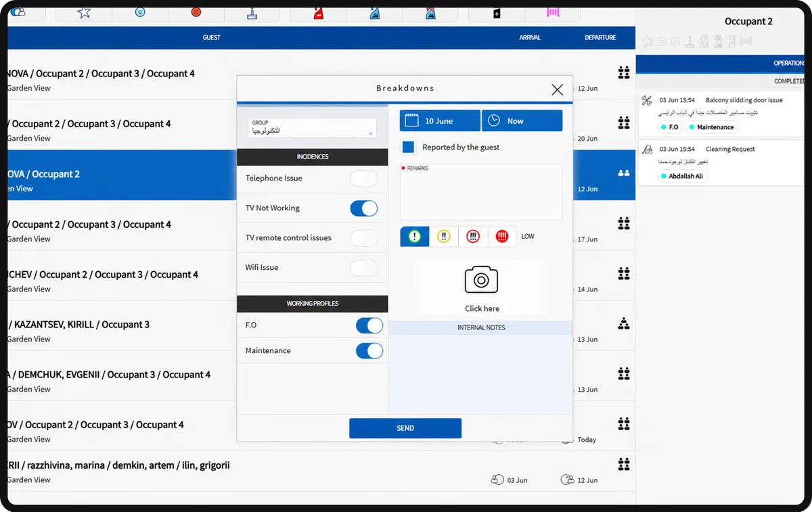Open the 10 June date picker
The height and width of the screenshot is (512, 812).
click(x=440, y=120)
